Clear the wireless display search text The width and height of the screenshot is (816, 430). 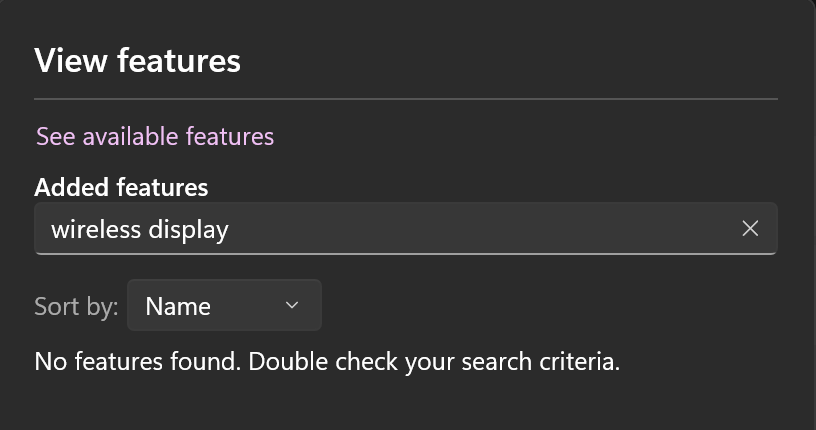coord(750,229)
